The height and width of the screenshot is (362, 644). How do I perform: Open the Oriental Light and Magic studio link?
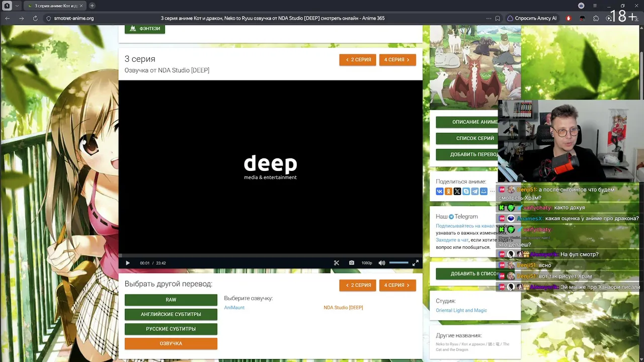(x=461, y=311)
